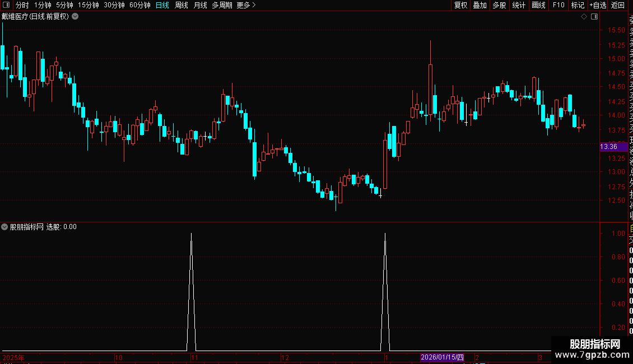This screenshot has height=364, width=633.
Task: Click the 叠加 overlay button
Action: (480, 5)
